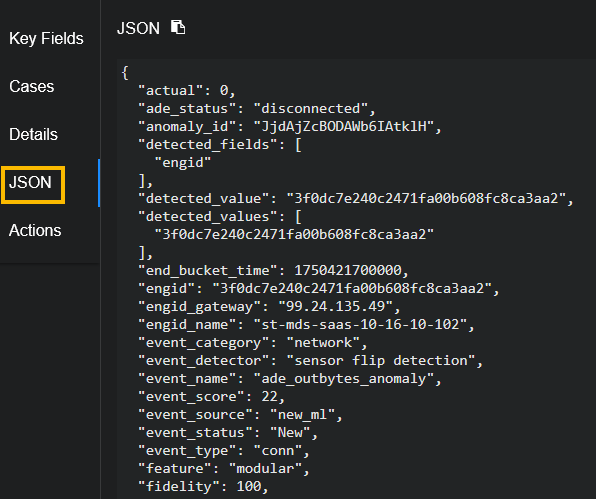
Task: Click the engid entry inside detected_fields
Action: (x=183, y=163)
